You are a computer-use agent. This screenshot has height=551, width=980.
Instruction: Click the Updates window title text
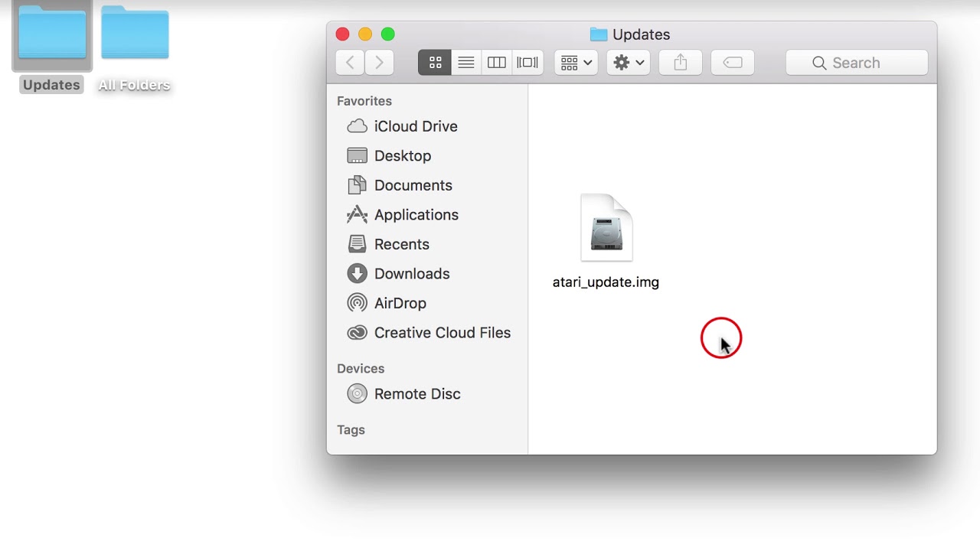pyautogui.click(x=642, y=34)
